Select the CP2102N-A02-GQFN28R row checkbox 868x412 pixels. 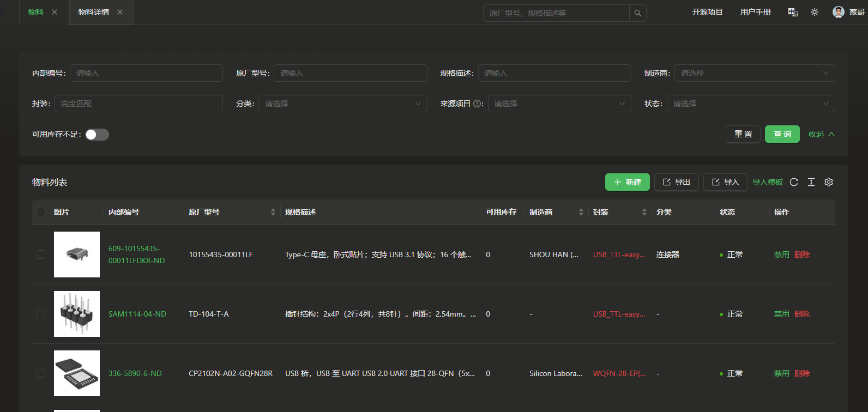tap(41, 373)
